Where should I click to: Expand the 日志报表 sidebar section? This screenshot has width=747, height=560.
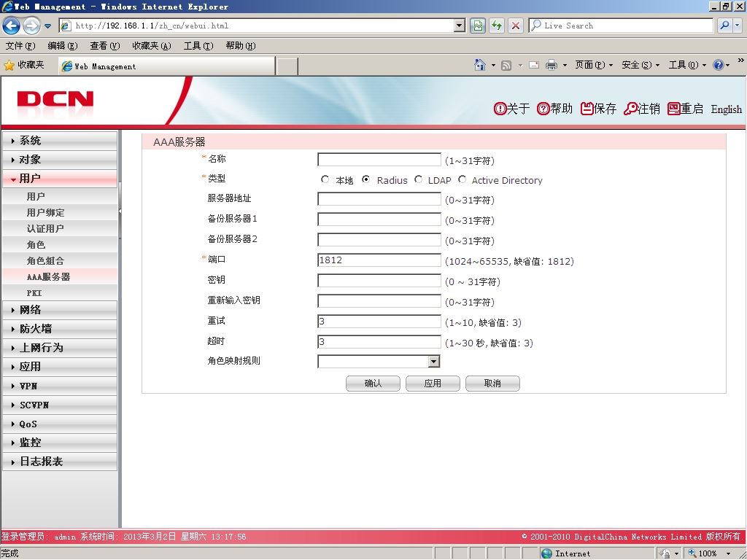[60, 462]
